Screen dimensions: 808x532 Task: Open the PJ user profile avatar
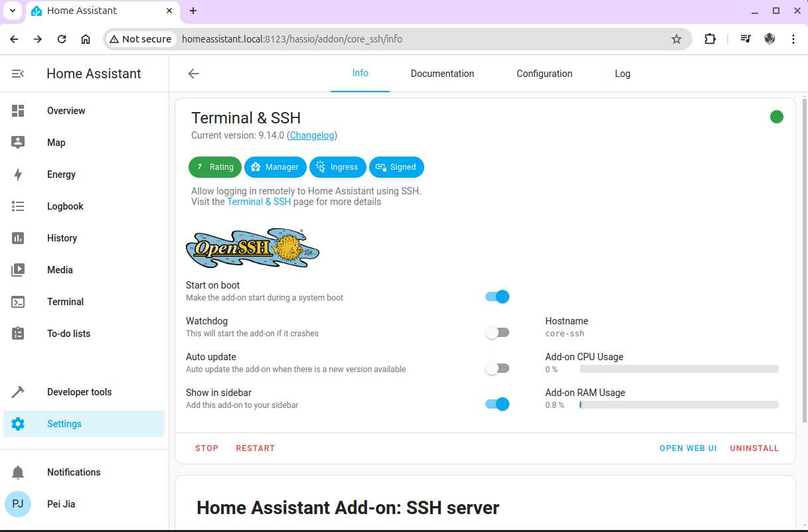pyautogui.click(x=18, y=504)
